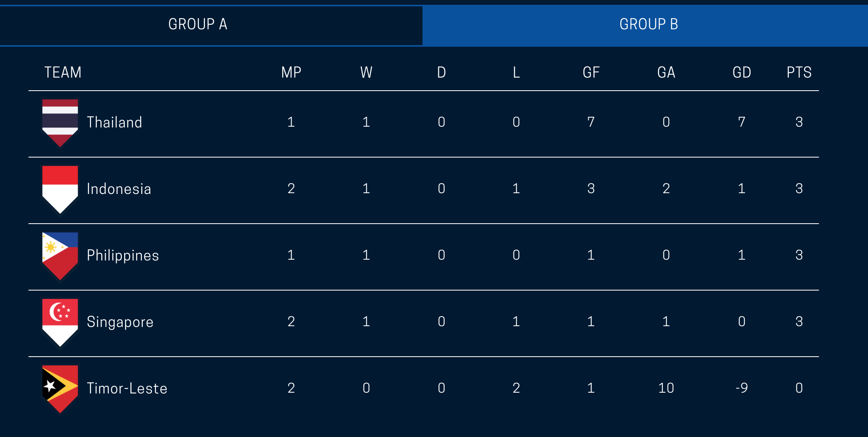Click Timor-Leste's -9 goal difference value
Viewport: 868px width, 437px height.
(741, 388)
